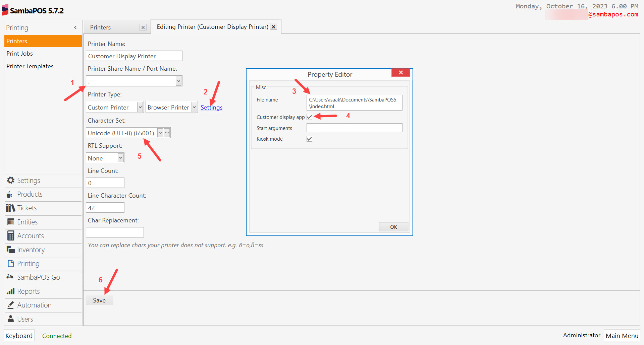This screenshot has width=644, height=345.
Task: Uncheck the Customer display app checkbox
Action: tap(309, 117)
